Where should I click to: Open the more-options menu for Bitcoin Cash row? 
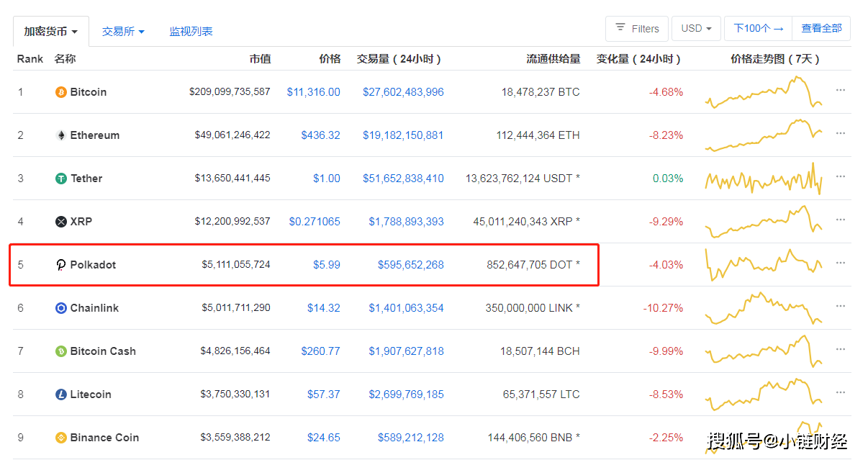841,350
